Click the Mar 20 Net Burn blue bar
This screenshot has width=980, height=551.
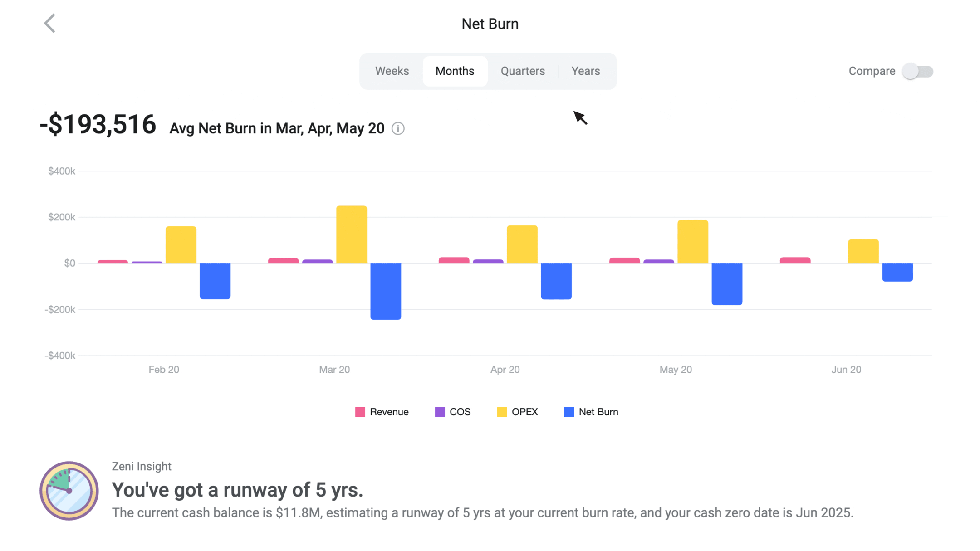click(386, 291)
